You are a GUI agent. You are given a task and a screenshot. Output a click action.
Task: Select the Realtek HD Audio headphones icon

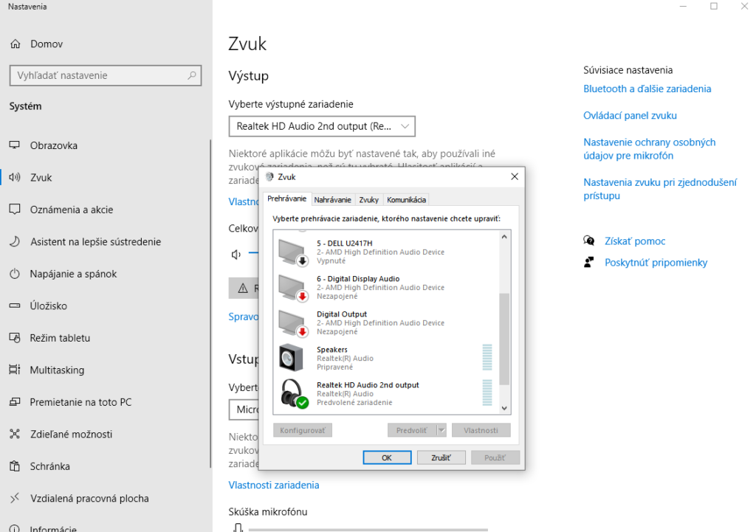(292, 393)
